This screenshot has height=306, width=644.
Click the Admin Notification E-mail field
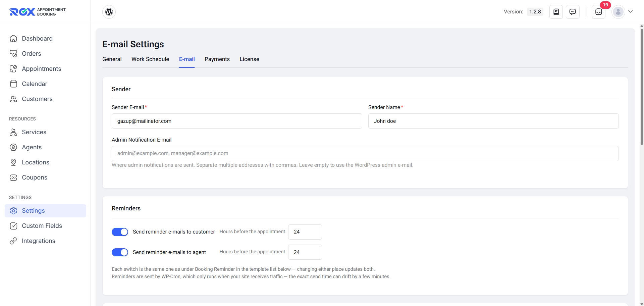pyautogui.click(x=365, y=153)
